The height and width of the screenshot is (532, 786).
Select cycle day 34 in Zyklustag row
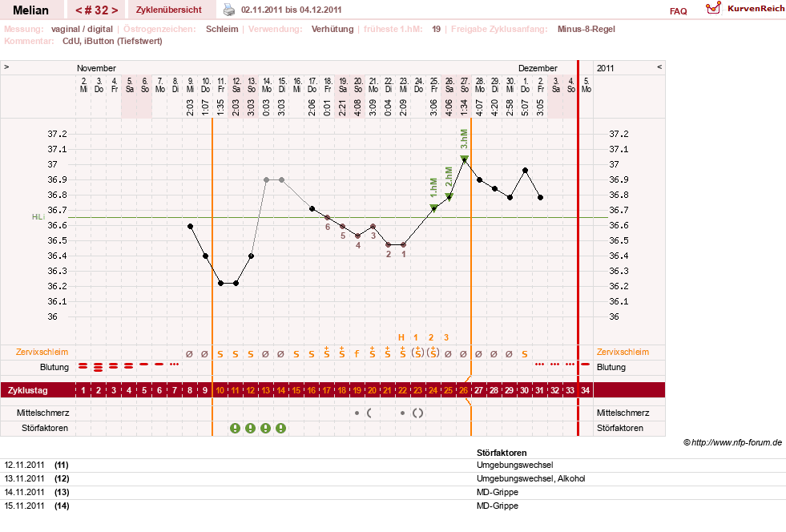[x=585, y=390]
